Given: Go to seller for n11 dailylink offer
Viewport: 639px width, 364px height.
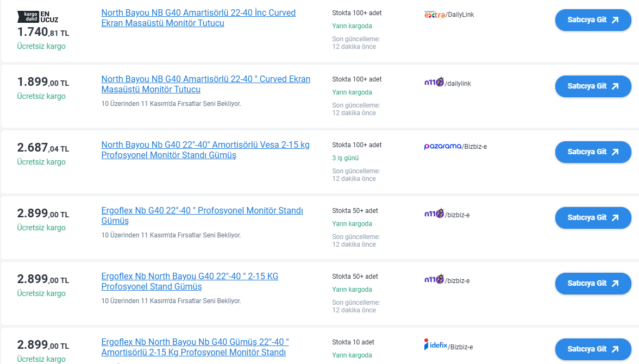Looking at the screenshot, I should [x=593, y=86].
